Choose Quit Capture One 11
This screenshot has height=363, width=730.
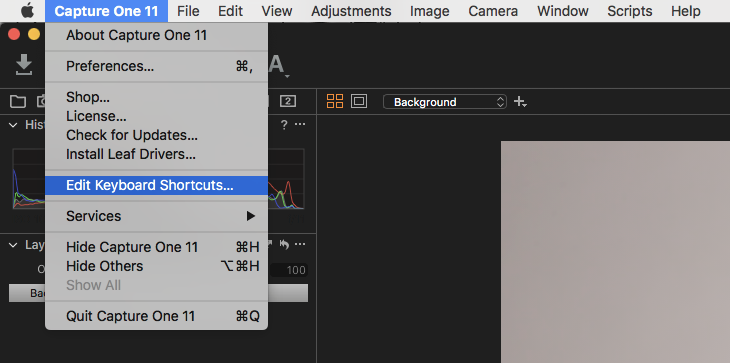pyautogui.click(x=156, y=316)
